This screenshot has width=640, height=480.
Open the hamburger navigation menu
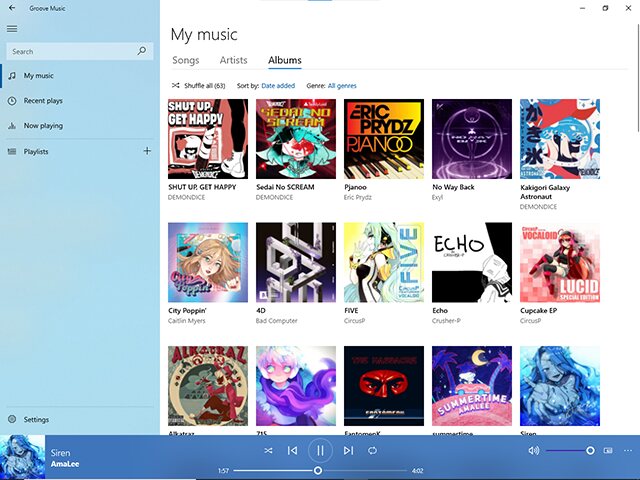[12, 29]
